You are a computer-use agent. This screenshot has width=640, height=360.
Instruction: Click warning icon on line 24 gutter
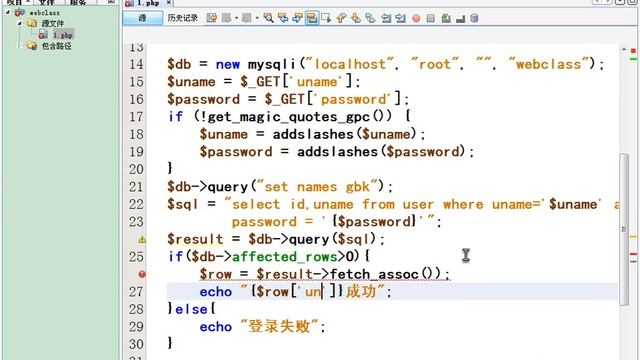click(142, 240)
